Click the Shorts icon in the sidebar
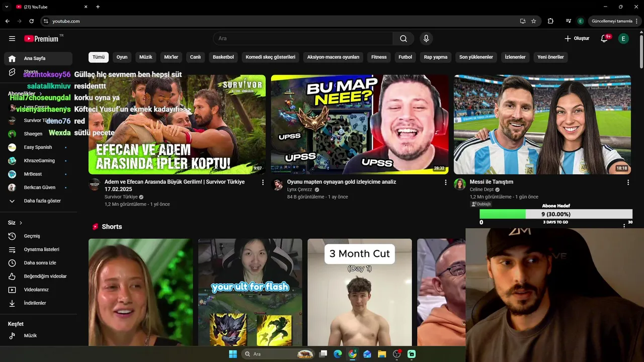The height and width of the screenshot is (362, 644). pos(12,72)
